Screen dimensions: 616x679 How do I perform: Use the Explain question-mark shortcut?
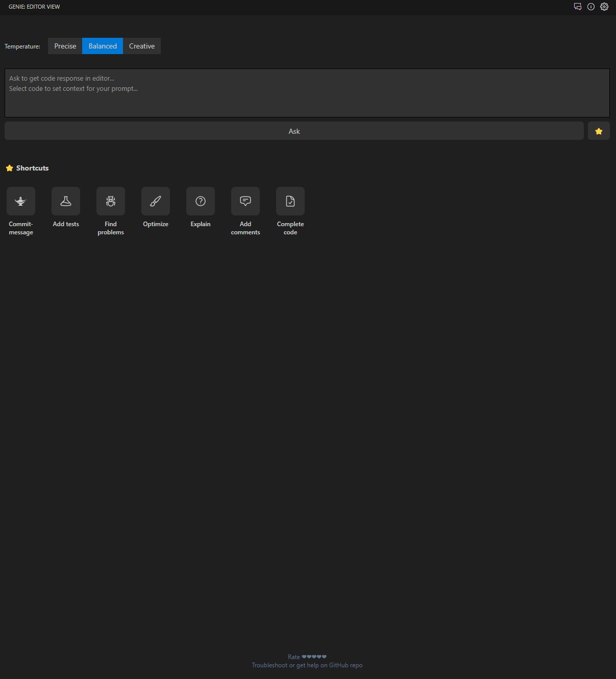point(201,201)
